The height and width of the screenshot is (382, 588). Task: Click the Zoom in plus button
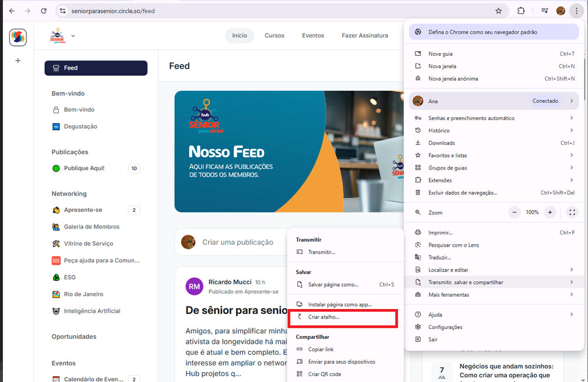tap(550, 212)
